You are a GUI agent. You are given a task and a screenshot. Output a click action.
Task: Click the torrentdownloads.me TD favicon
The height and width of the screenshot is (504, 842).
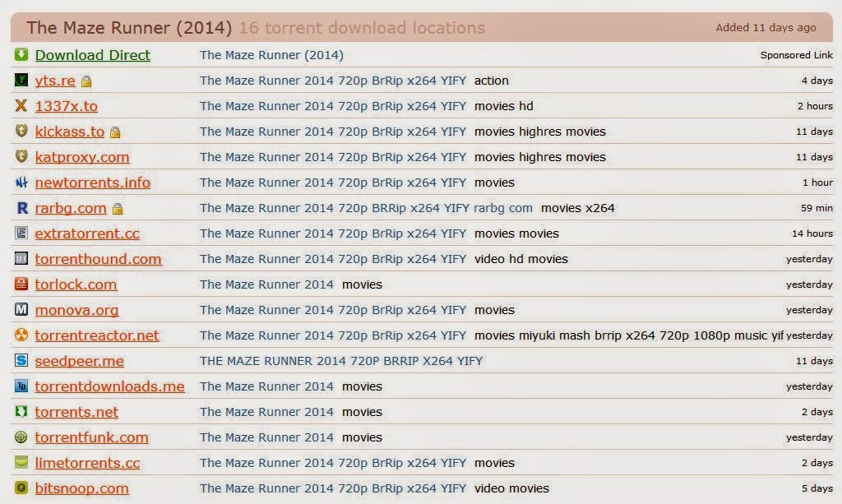pos(21,386)
